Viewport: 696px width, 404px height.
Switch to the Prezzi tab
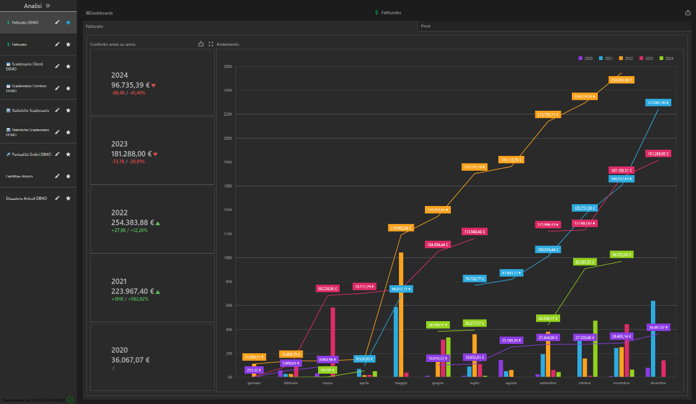pyautogui.click(x=426, y=26)
